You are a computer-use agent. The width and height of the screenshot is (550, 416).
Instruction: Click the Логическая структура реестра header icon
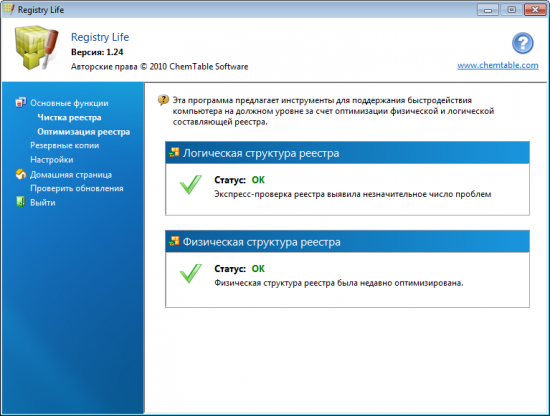[174, 153]
